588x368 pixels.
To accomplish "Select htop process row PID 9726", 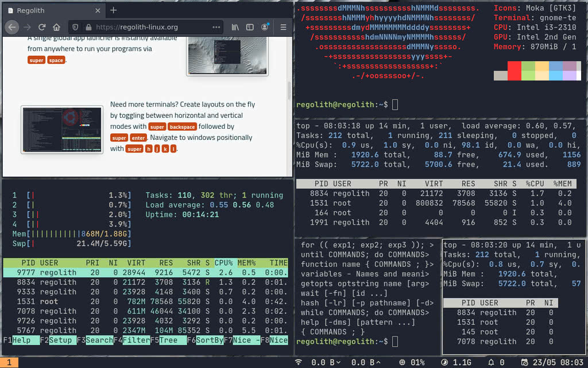I will pyautogui.click(x=145, y=321).
